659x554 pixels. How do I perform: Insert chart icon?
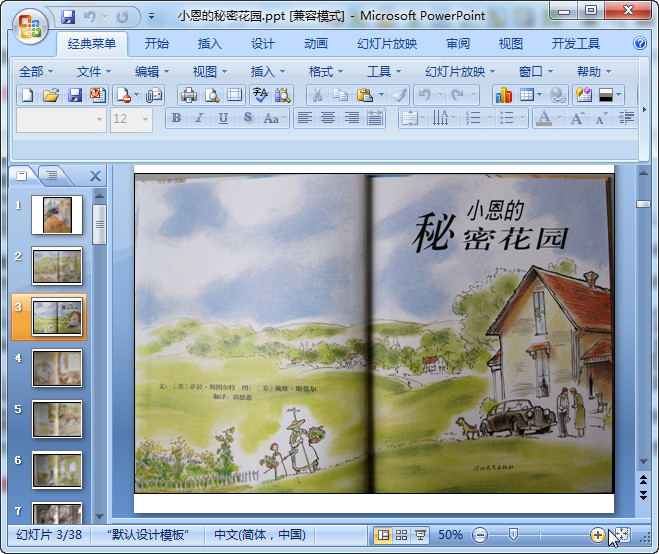pos(503,95)
